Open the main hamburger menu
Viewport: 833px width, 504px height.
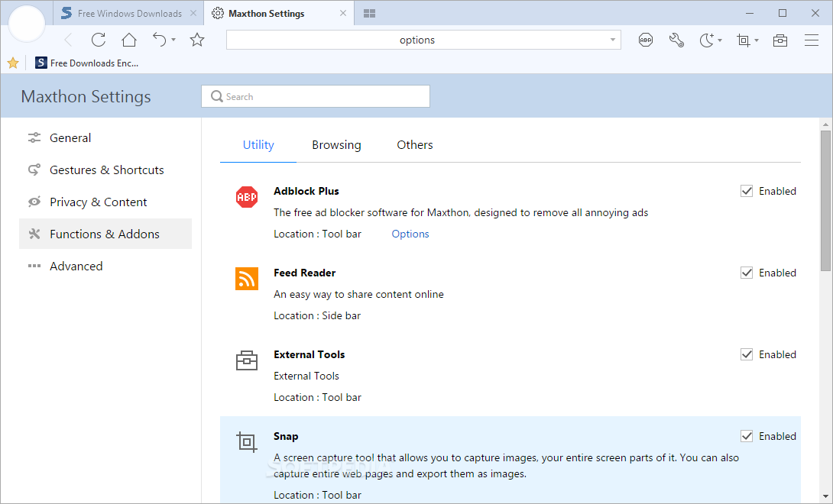(811, 40)
